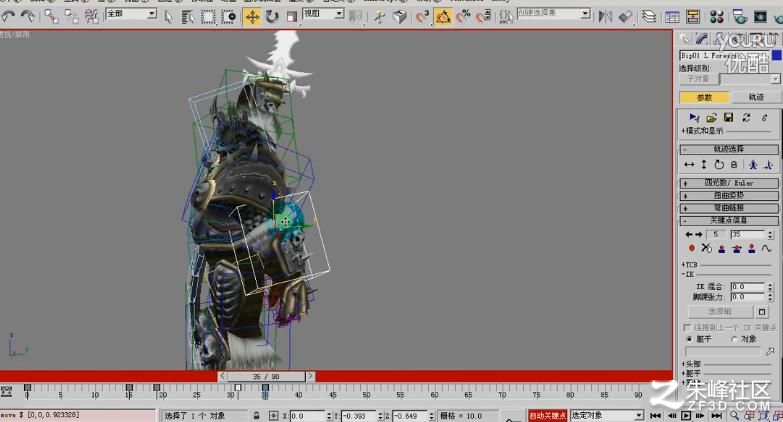
Task: Click the Play Animation button
Action: [686, 416]
